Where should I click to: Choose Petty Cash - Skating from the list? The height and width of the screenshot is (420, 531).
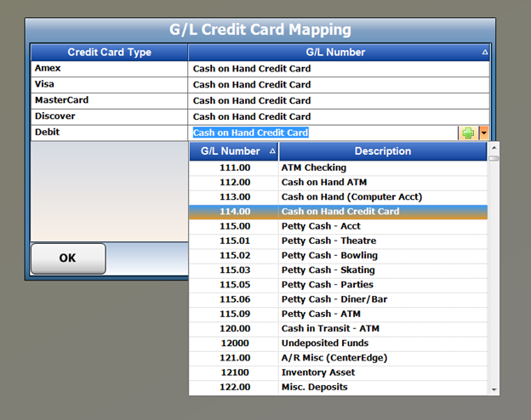click(x=339, y=270)
